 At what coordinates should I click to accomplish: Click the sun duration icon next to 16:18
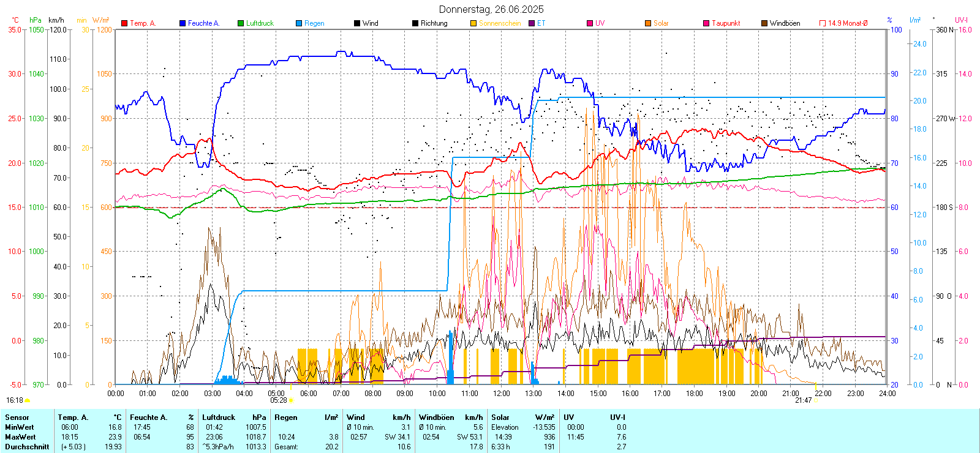click(x=27, y=400)
